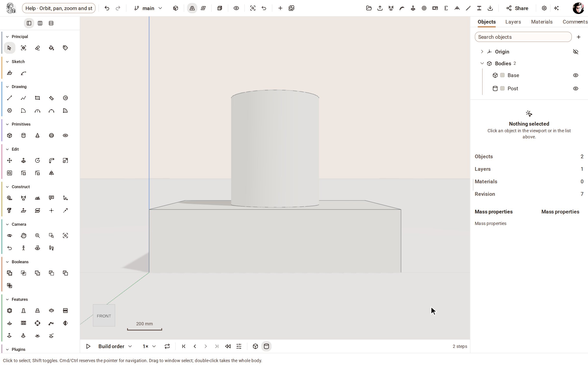Viewport: 588px width, 368px height.
Task: Add a Box primitive
Action: pos(9,135)
